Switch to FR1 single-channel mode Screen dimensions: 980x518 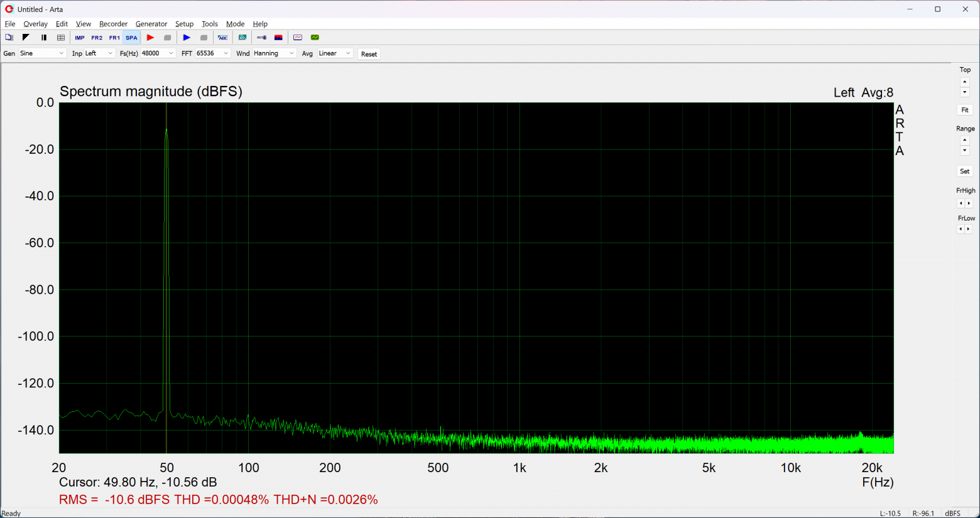pos(114,38)
